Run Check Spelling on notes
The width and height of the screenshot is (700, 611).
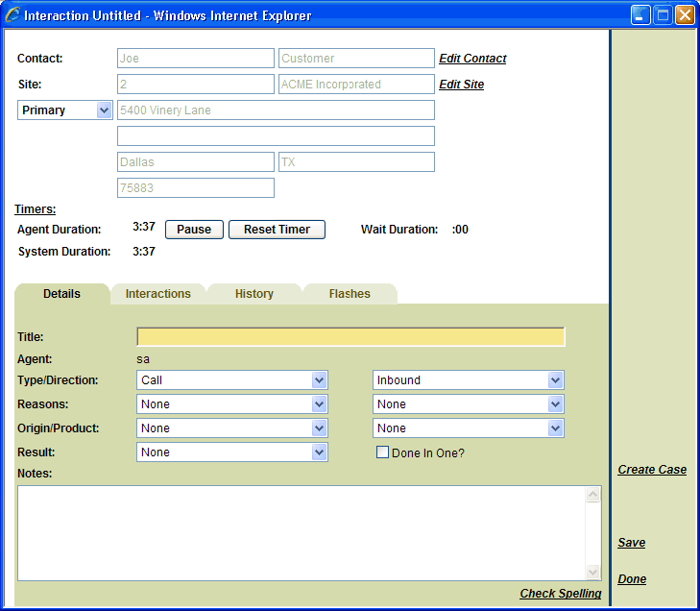[x=560, y=593]
